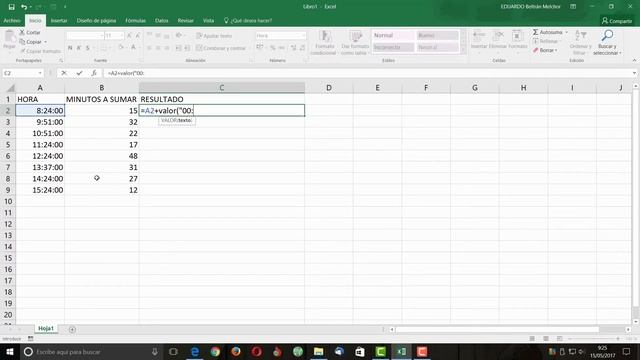Screen dimensions: 640x360
Task: Toggle italic K formatting button
Action: 79,48
